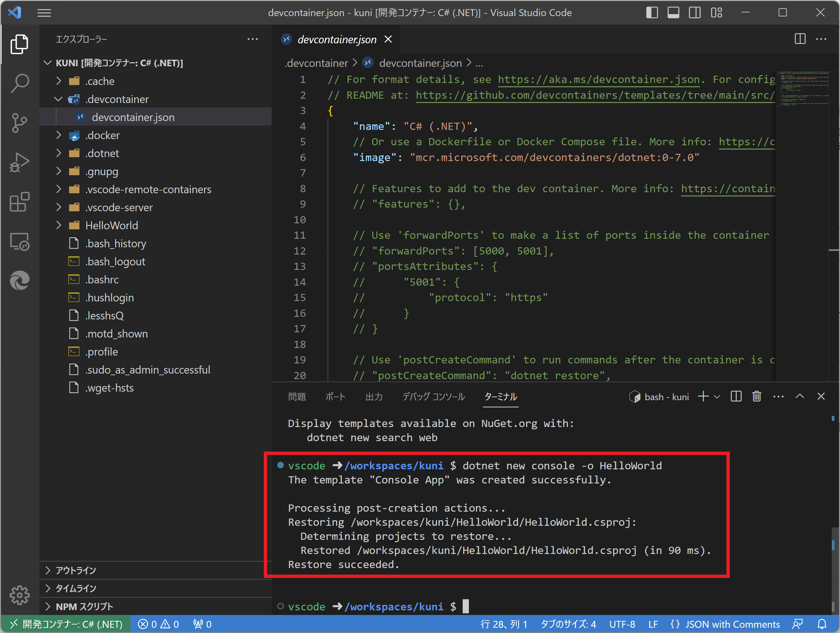Open the aka.ms/devcontainer.json link on line 1
This screenshot has width=840, height=633.
click(598, 79)
